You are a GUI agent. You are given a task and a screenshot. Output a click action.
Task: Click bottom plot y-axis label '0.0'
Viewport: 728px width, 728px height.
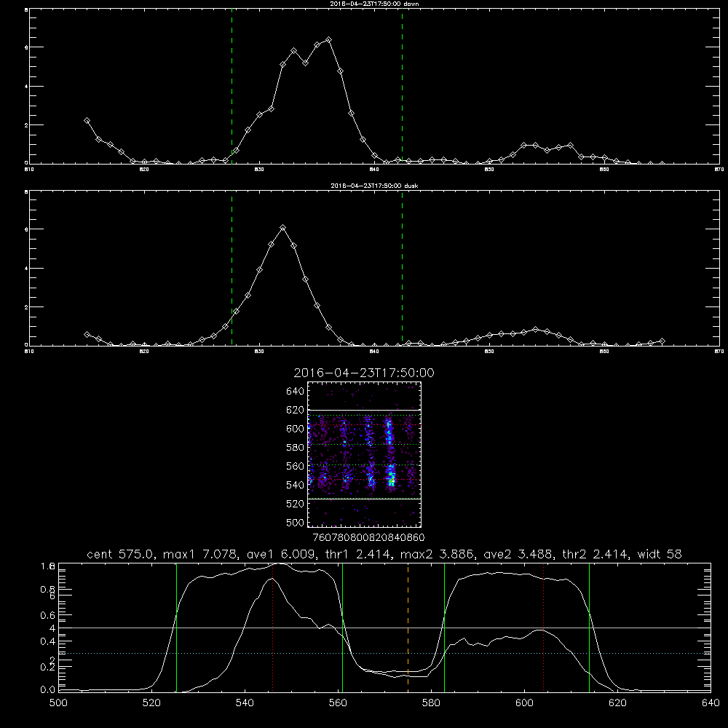point(48,690)
